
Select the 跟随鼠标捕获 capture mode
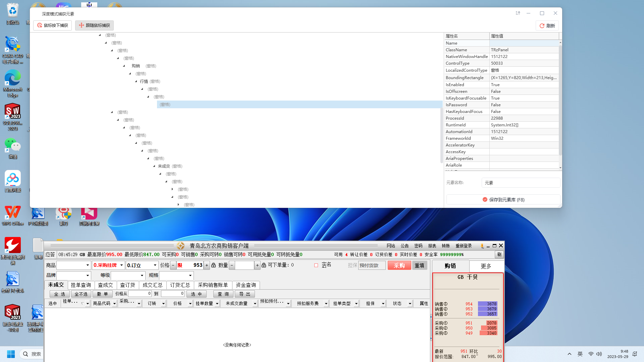(95, 25)
